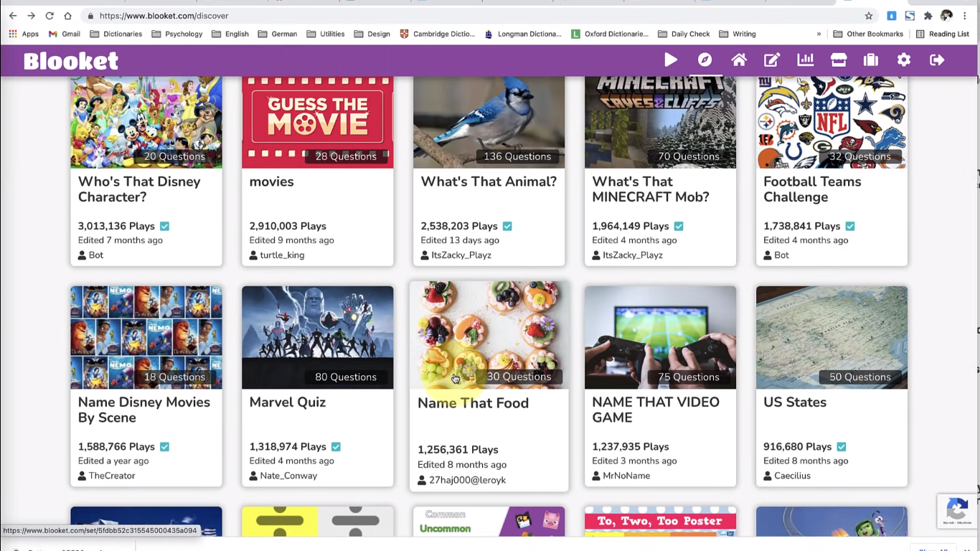Click the verified badge beside 916,680 Plays
980x551 pixels.
842,446
